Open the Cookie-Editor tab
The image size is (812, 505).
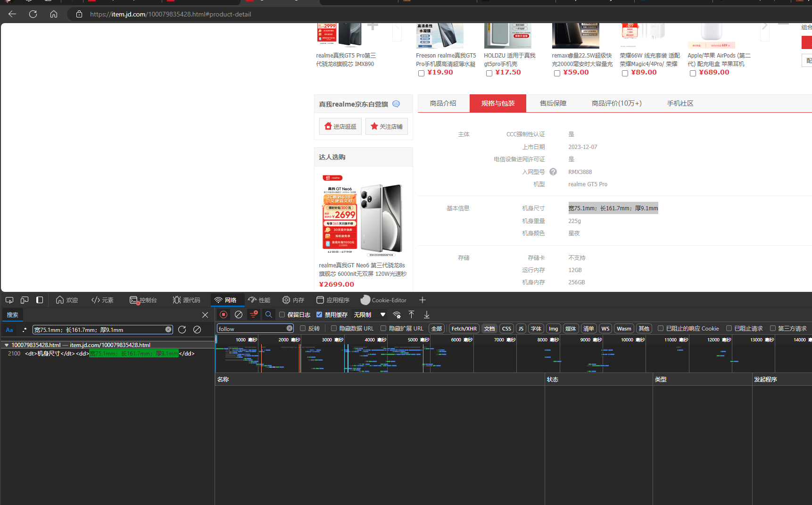(383, 300)
